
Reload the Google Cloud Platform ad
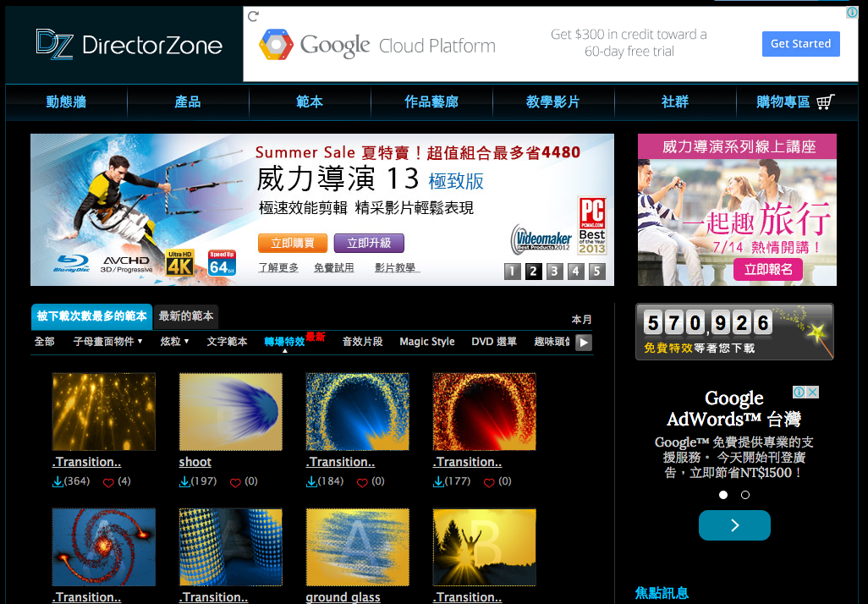254,16
